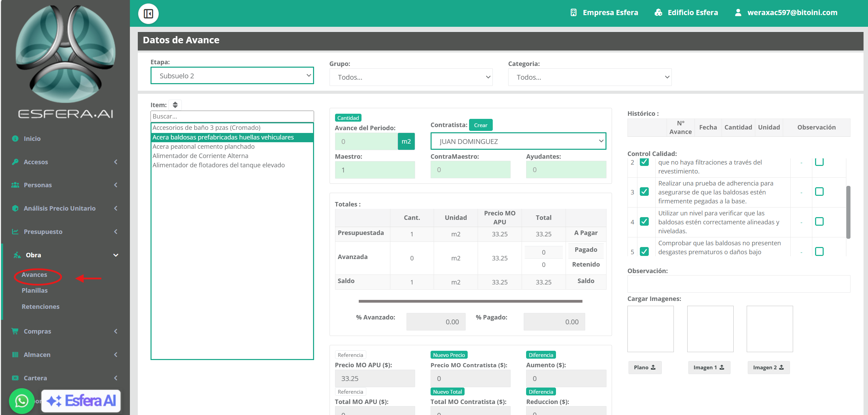Click the Presupuesto chart icon
The image size is (868, 415).
(15, 232)
